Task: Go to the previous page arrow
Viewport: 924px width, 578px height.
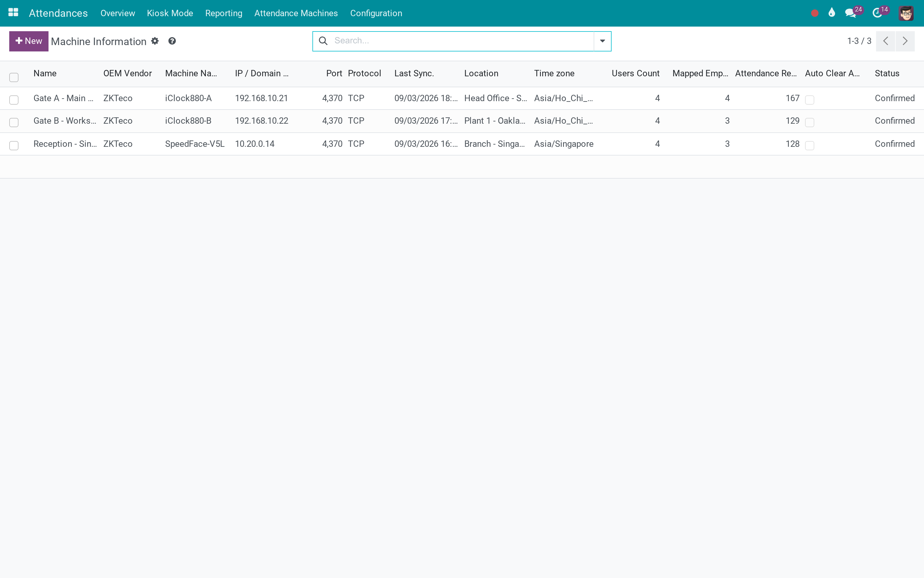Action: tap(885, 41)
